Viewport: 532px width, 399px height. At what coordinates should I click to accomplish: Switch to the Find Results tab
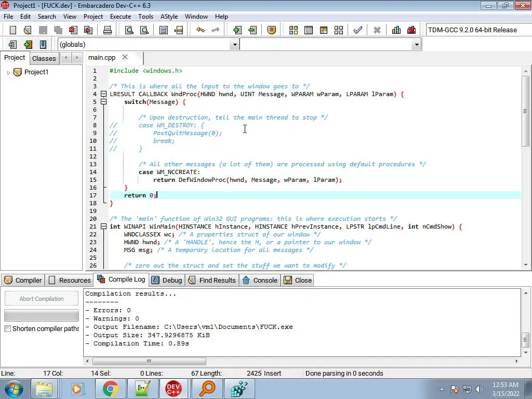(212, 280)
